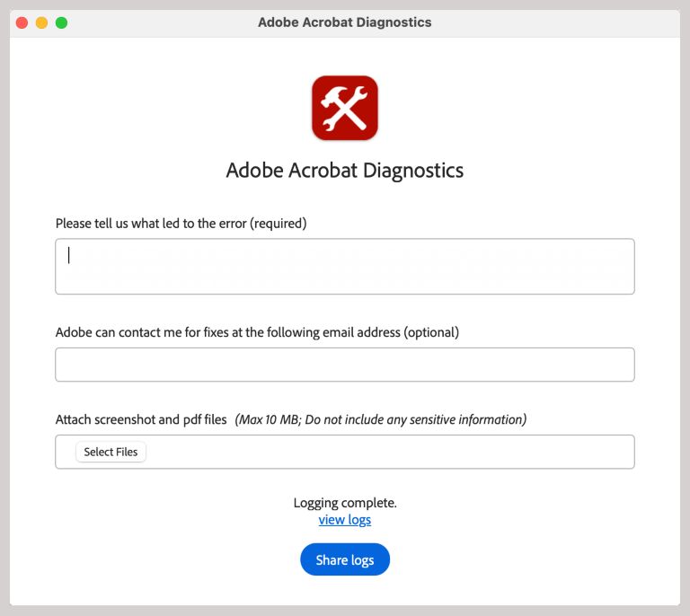Click empty attachment area beside Select Files
Screen dimensions: 690x616
pos(386,452)
